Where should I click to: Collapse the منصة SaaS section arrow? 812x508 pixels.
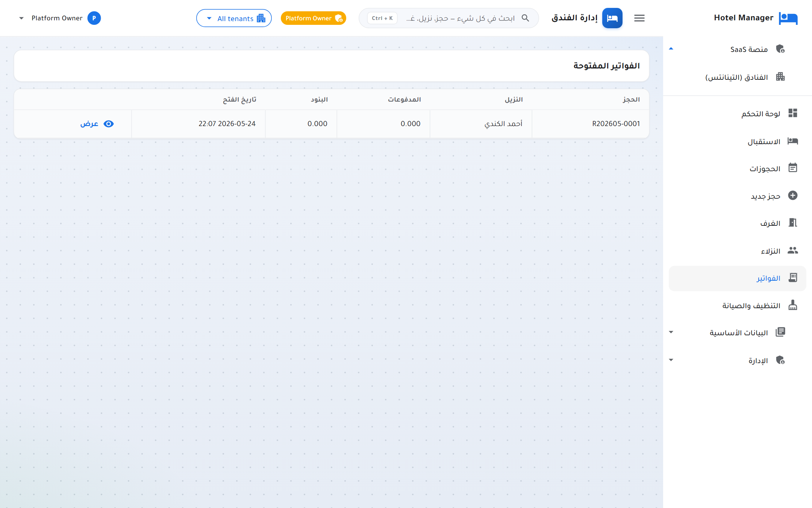click(x=671, y=49)
